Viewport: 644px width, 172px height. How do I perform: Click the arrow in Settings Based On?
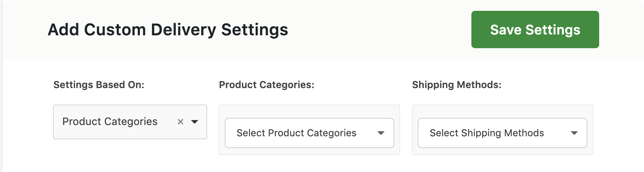click(x=195, y=122)
